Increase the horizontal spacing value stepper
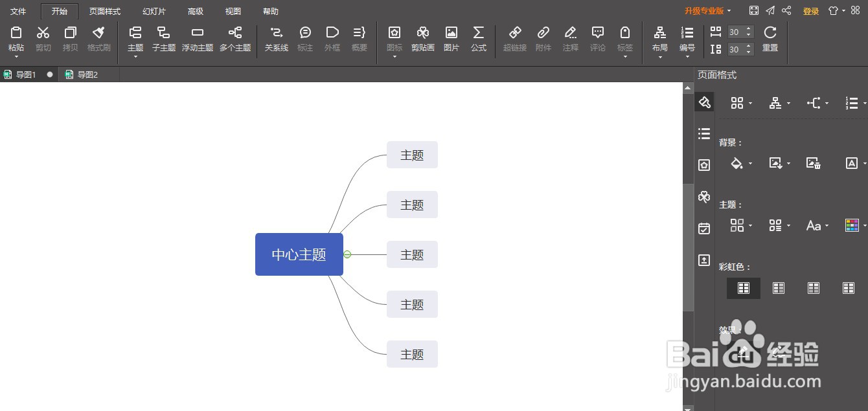Image resolution: width=868 pixels, height=411 pixels. coord(749,29)
